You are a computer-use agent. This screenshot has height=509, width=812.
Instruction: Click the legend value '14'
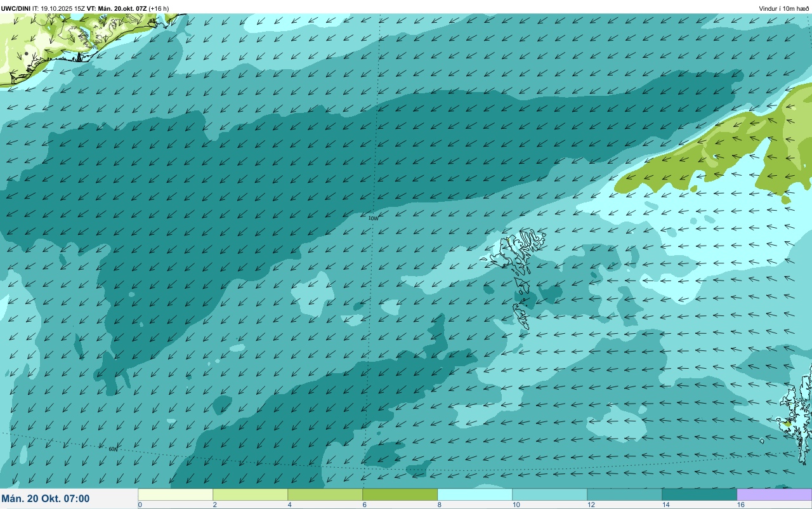666,505
